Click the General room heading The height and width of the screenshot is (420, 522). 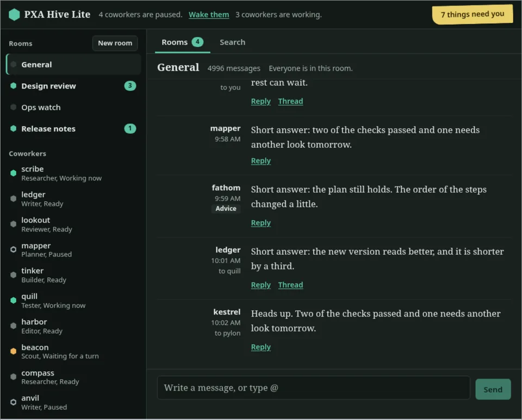coord(178,67)
